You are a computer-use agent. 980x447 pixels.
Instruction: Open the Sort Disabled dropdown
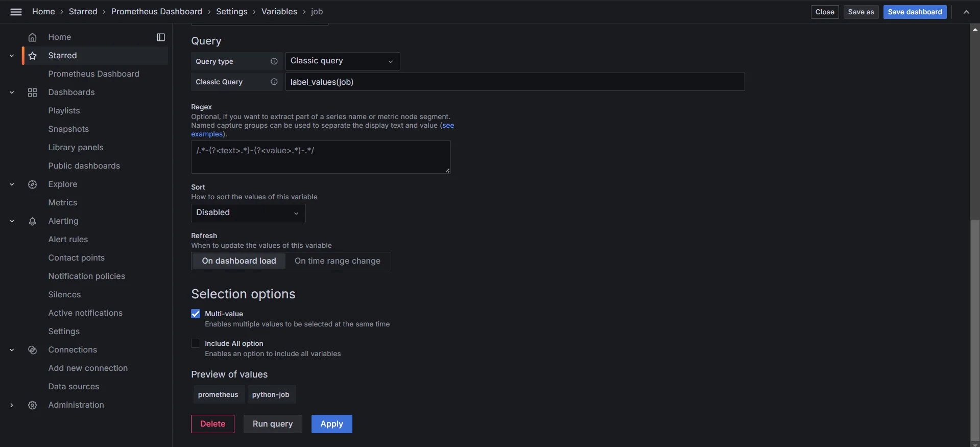click(248, 213)
